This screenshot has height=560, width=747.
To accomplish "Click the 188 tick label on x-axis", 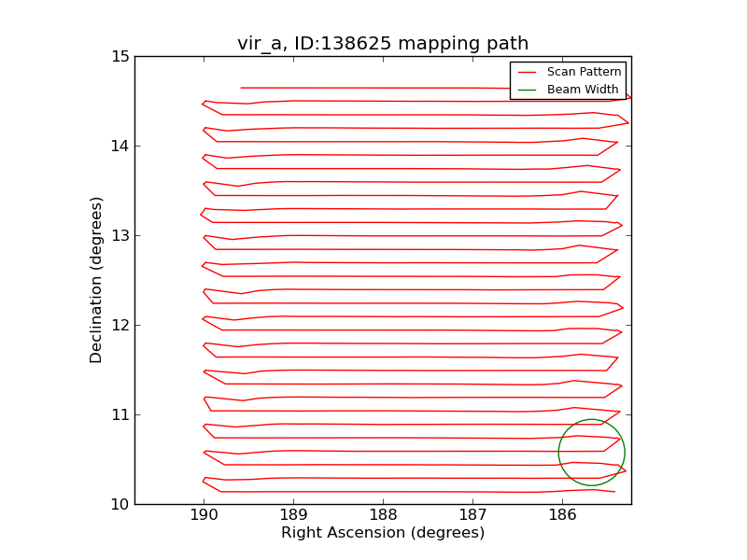I will [x=383, y=515].
